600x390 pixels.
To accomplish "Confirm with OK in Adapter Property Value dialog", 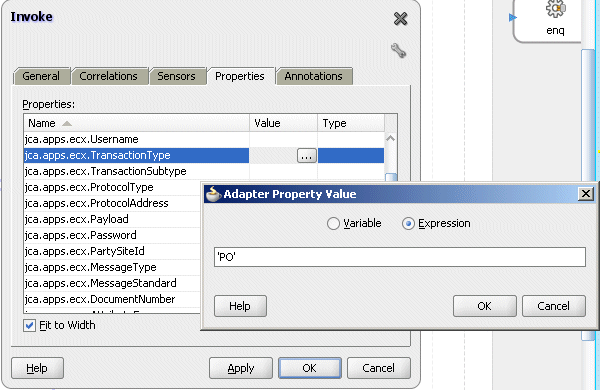I will pyautogui.click(x=484, y=306).
